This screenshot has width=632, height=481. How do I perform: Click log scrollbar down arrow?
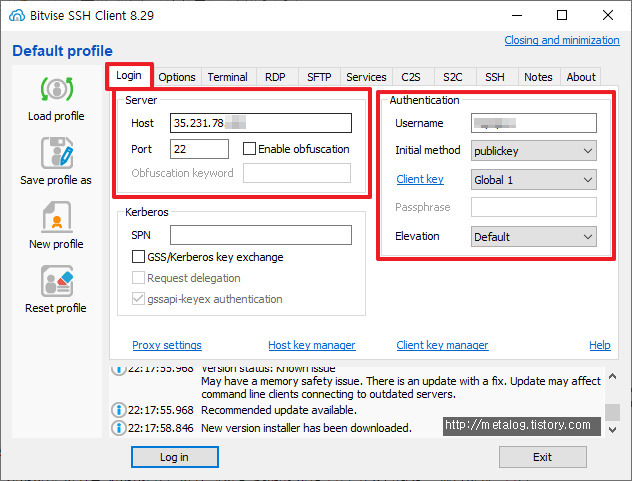613,430
